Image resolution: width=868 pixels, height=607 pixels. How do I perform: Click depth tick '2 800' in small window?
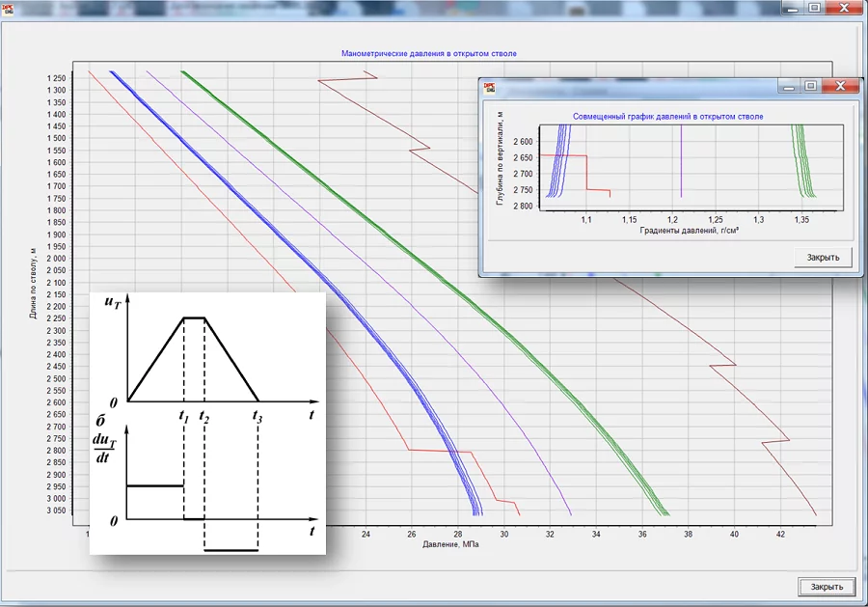[x=523, y=206]
